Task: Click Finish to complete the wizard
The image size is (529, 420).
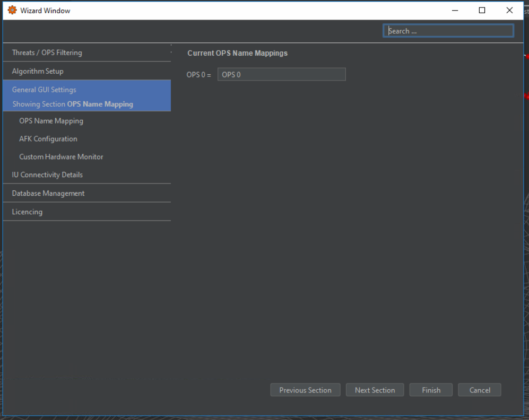Action: coord(431,390)
